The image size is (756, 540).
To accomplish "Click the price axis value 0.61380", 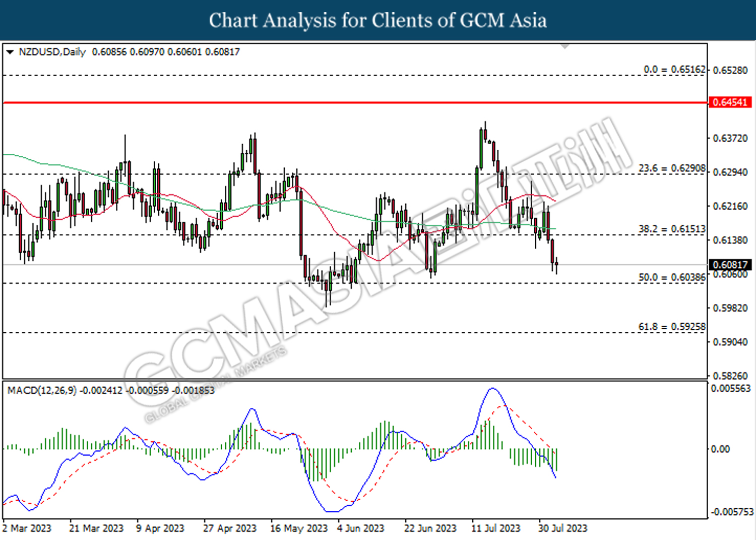I will 730,240.
